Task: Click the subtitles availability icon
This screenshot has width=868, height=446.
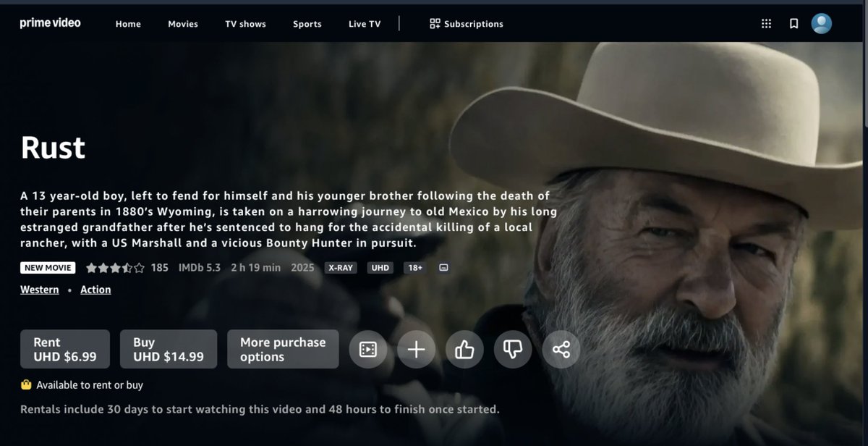Action: click(x=443, y=268)
